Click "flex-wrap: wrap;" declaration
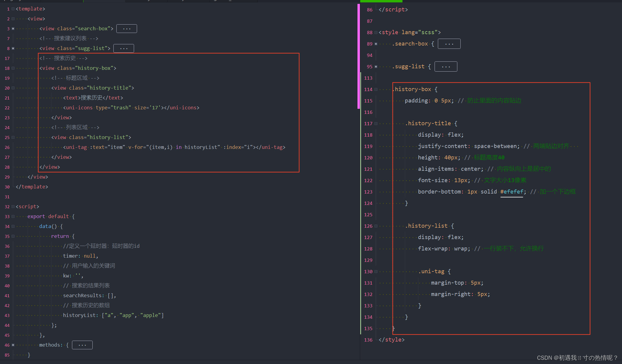 pos(444,249)
